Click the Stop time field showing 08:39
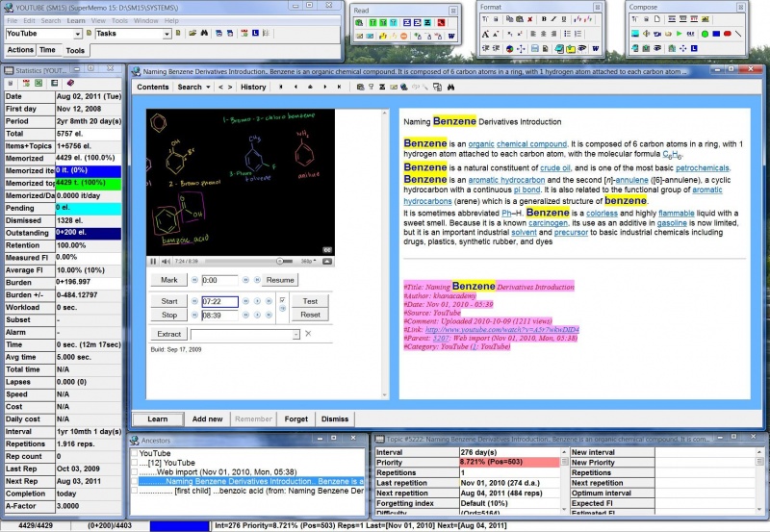The image size is (770, 532). click(219, 316)
